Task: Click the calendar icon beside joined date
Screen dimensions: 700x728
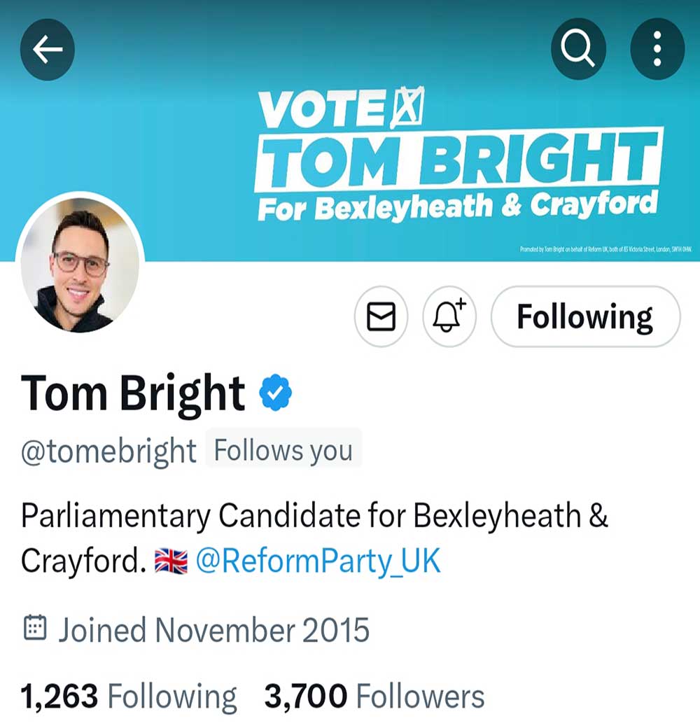Action: pos(35,628)
